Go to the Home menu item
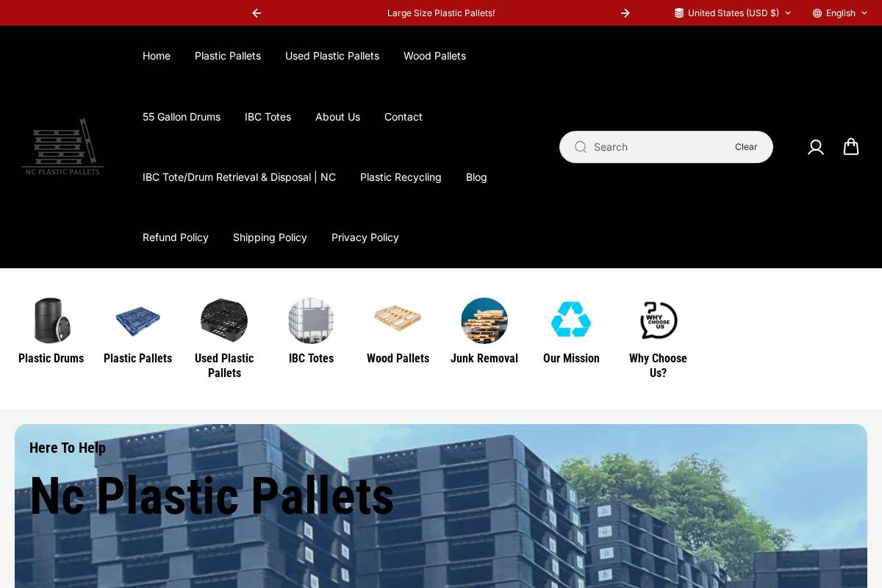Viewport: 882px width, 588px height. point(157,56)
